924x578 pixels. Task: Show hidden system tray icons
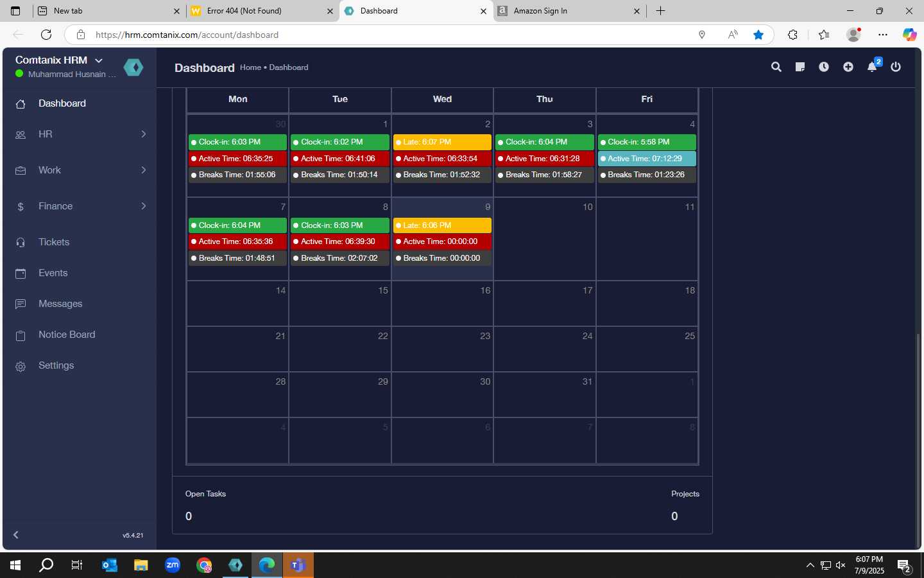810,565
